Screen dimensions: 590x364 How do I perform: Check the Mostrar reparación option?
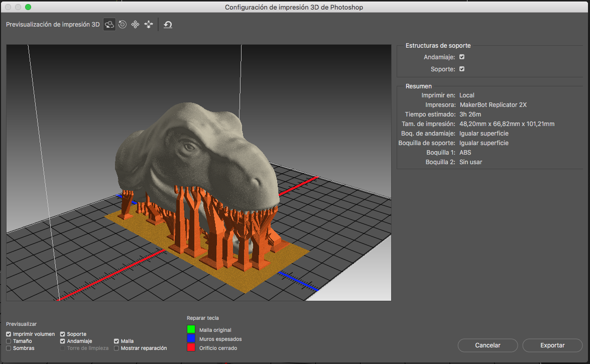pos(116,348)
